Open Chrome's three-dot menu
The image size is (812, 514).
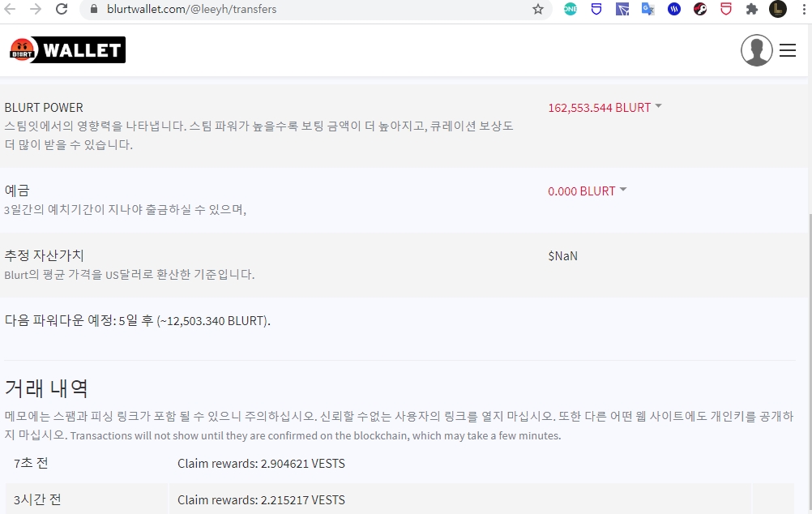point(802,10)
